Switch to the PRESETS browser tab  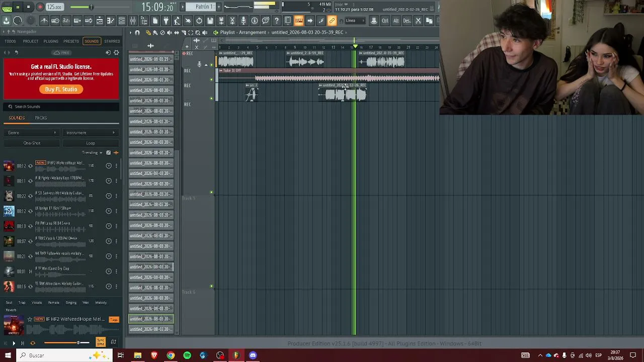tap(71, 41)
